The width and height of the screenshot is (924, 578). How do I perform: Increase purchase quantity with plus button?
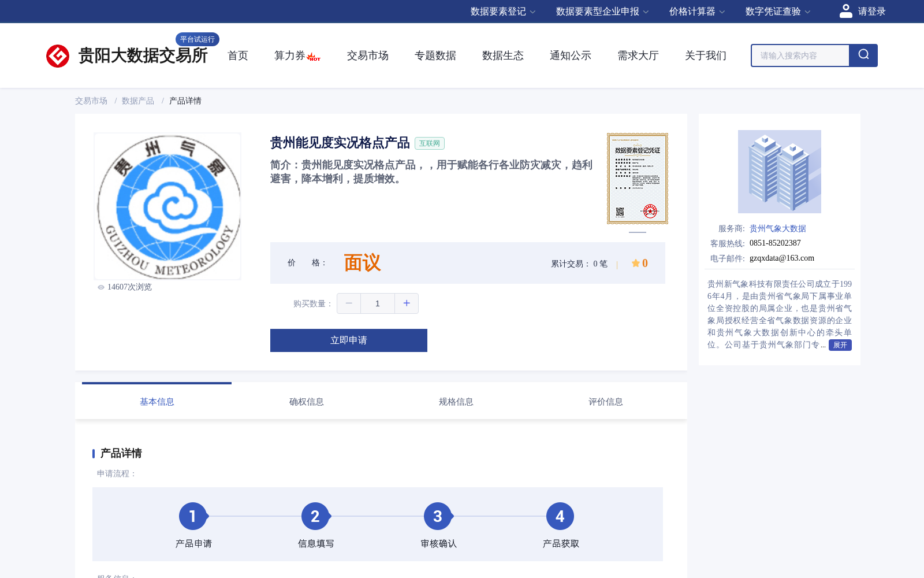pos(407,303)
